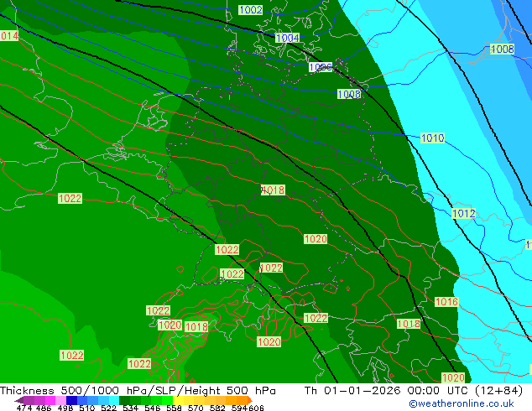Pick the dark blue legend swatch

71,400
